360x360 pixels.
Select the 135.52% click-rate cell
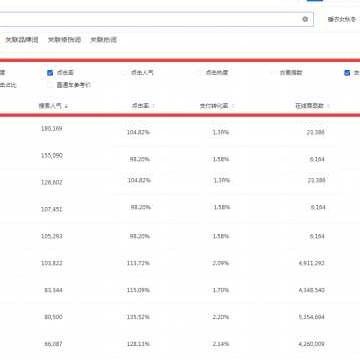(138, 317)
